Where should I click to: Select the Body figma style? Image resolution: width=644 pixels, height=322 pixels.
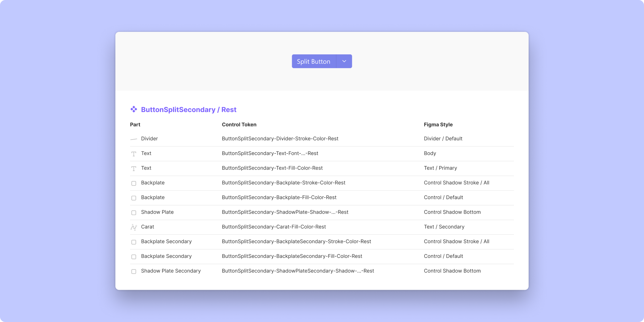point(430,153)
